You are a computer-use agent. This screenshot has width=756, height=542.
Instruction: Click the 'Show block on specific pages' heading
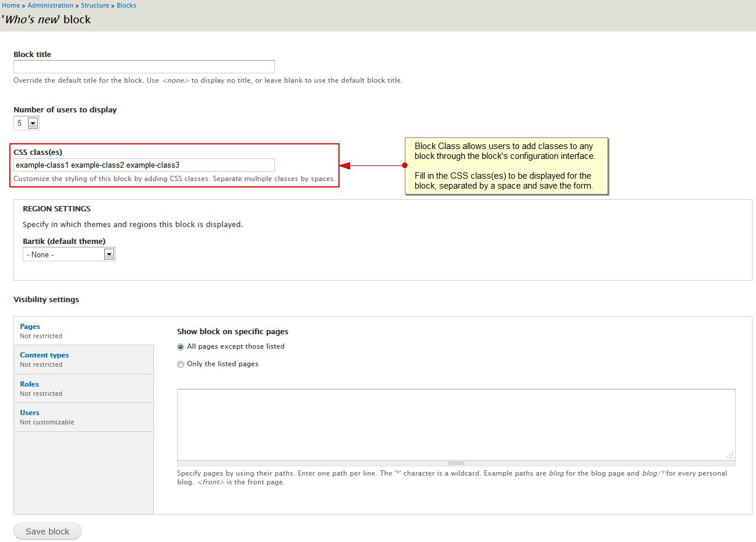click(232, 331)
